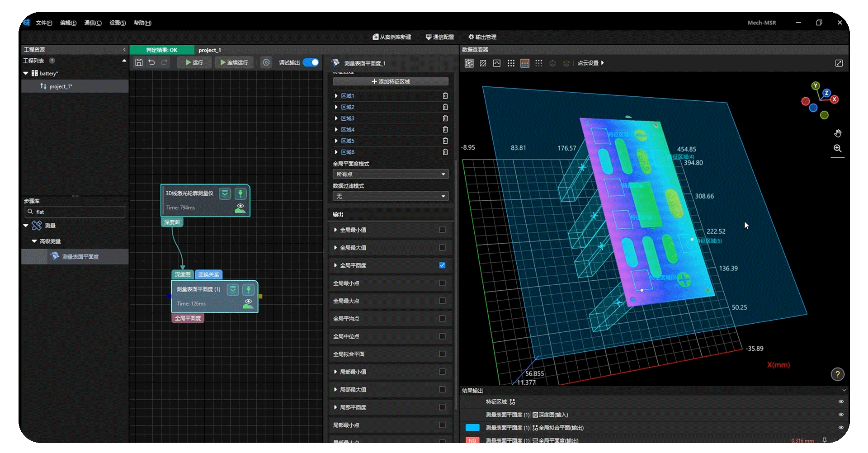Expand the 区域4 entry
The width and height of the screenshot is (868, 453).
click(336, 130)
